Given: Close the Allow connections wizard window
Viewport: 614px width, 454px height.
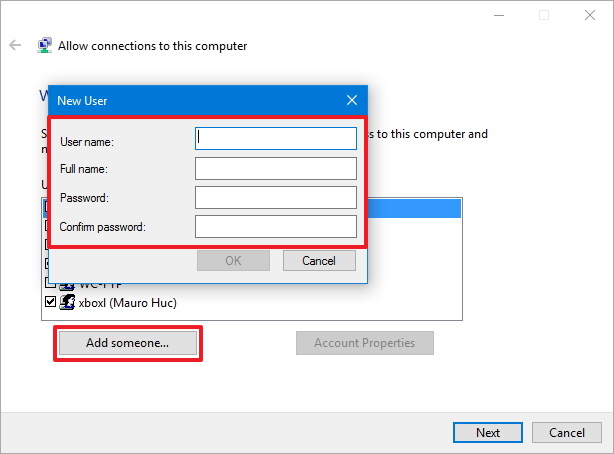Looking at the screenshot, I should (589, 15).
